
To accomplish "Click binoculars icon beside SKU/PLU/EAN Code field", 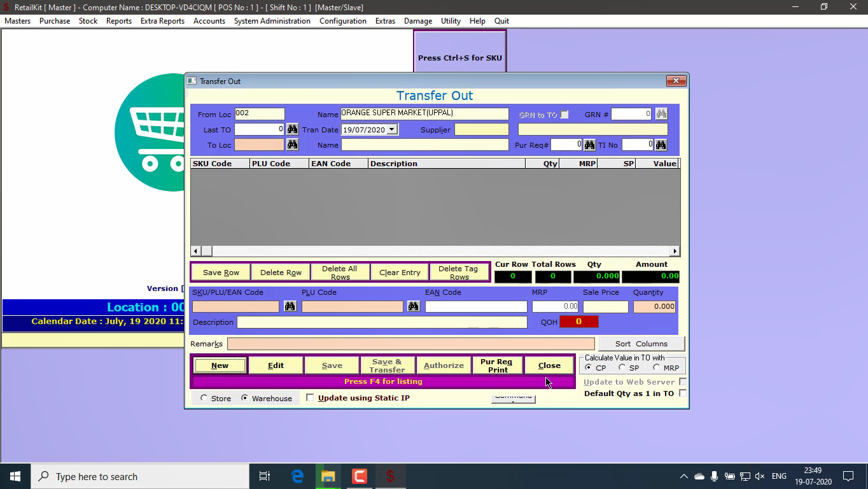I will pos(290,306).
